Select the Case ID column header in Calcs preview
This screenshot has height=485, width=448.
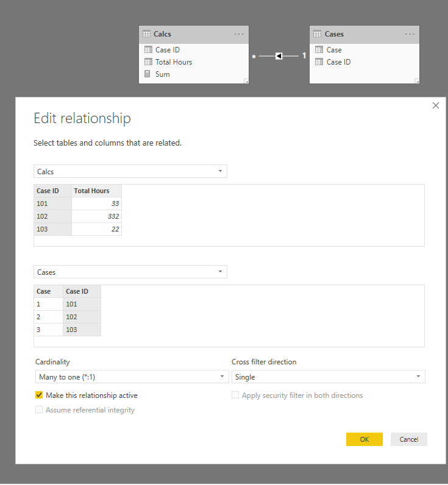(52, 191)
